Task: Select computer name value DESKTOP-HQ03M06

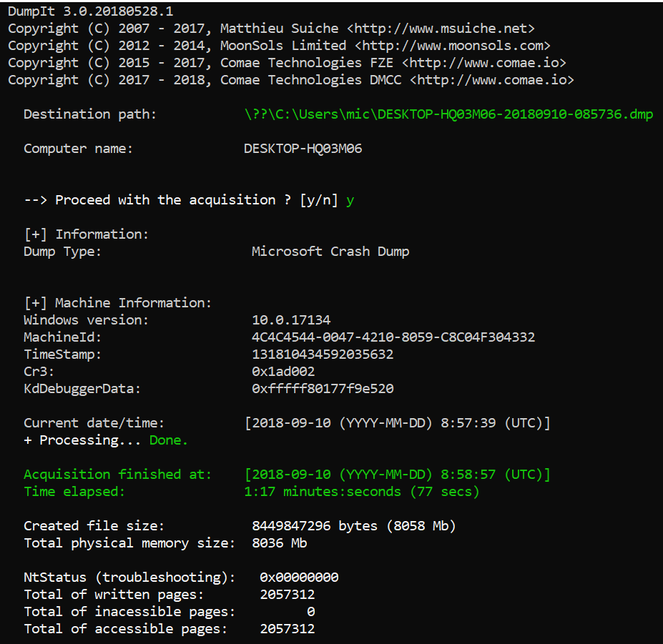Action: [x=303, y=149]
